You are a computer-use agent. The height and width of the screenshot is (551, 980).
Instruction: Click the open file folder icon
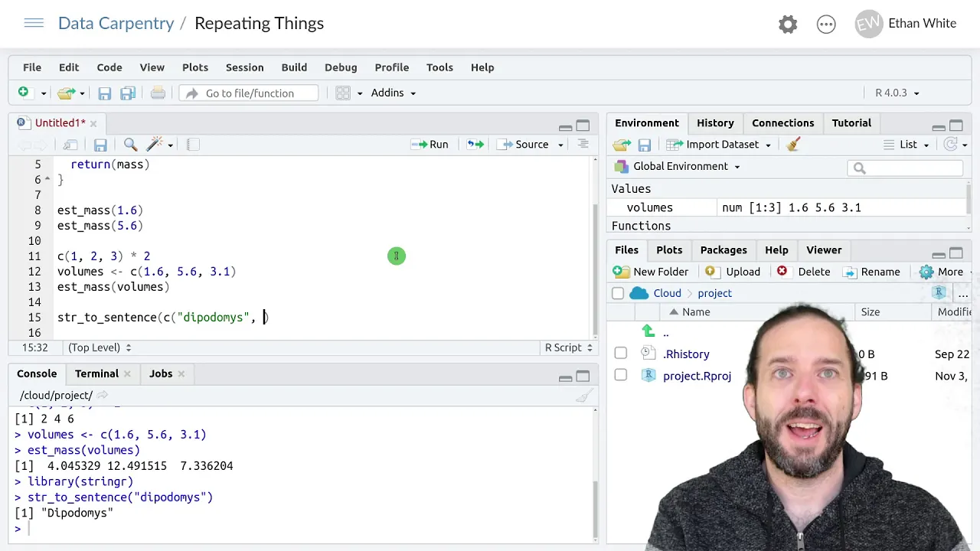pos(67,93)
